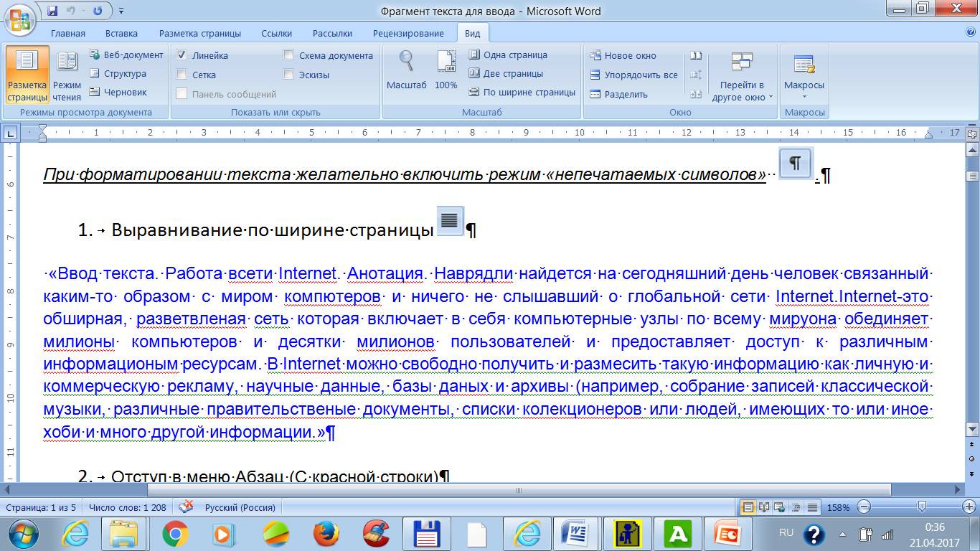
Task: Switch to Черновик draft view
Action: click(x=118, y=92)
